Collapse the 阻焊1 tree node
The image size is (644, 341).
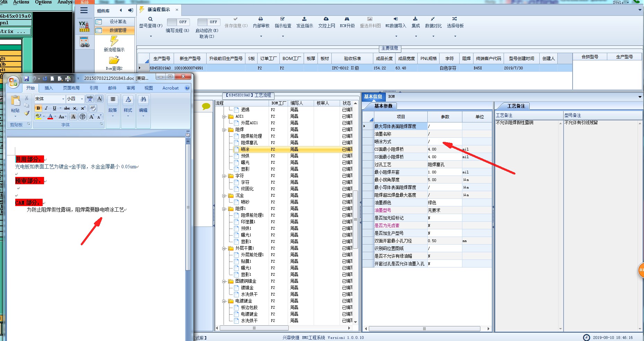(x=224, y=209)
